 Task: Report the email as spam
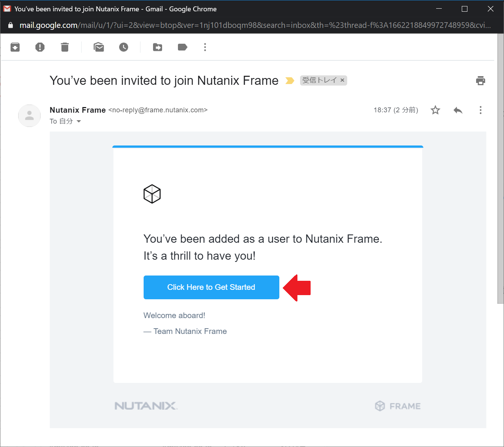click(40, 47)
